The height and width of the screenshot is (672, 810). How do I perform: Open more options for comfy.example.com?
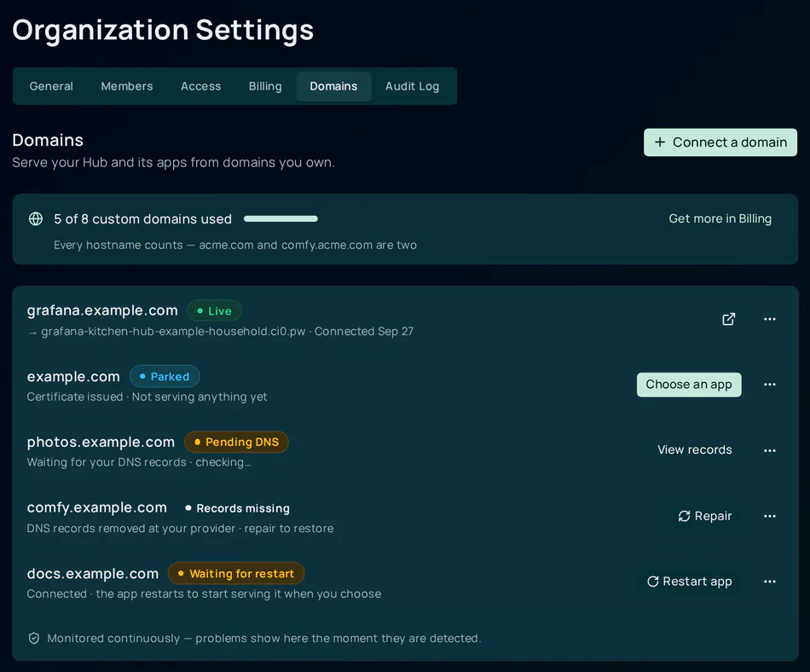(770, 516)
